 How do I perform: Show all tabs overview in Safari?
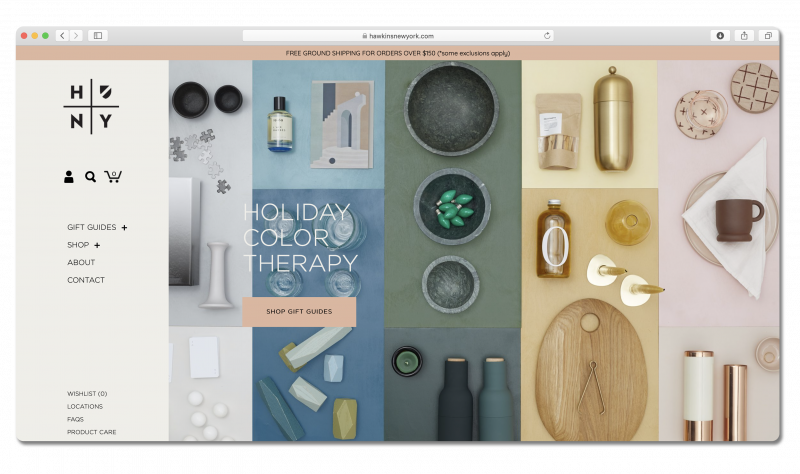[768, 35]
